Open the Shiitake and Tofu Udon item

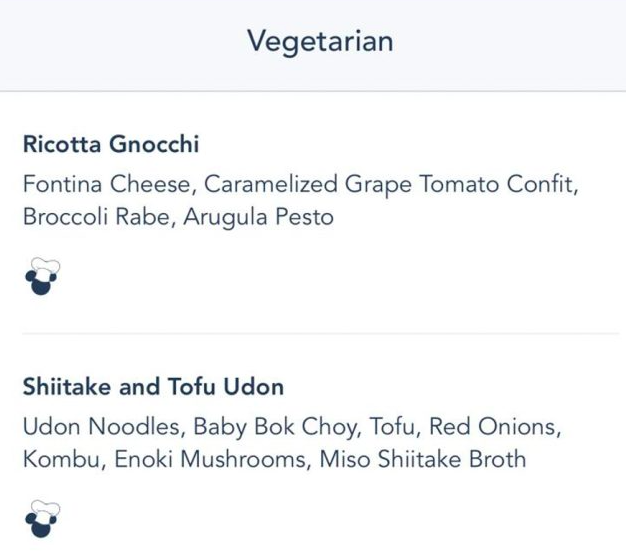pyautogui.click(x=153, y=387)
